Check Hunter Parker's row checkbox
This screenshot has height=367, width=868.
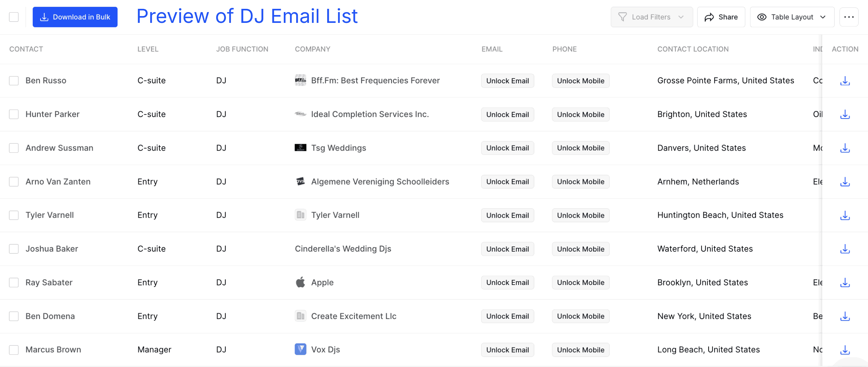pyautogui.click(x=13, y=114)
